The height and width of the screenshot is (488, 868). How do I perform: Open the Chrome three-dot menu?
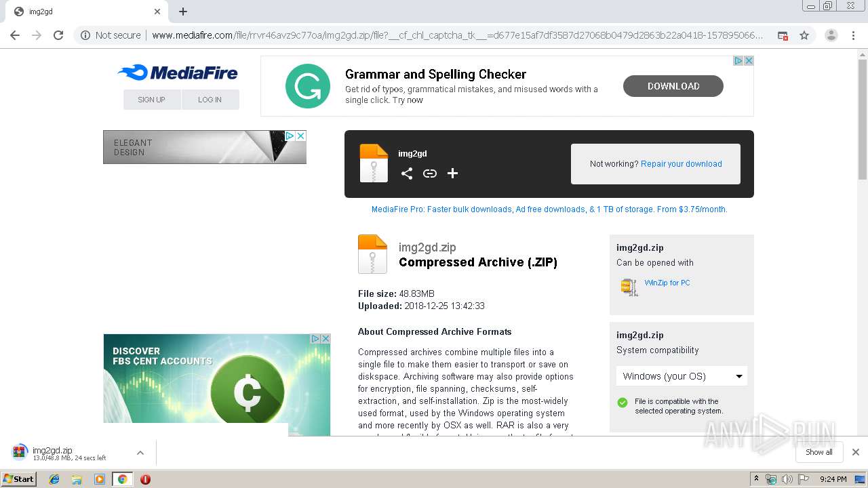point(852,35)
